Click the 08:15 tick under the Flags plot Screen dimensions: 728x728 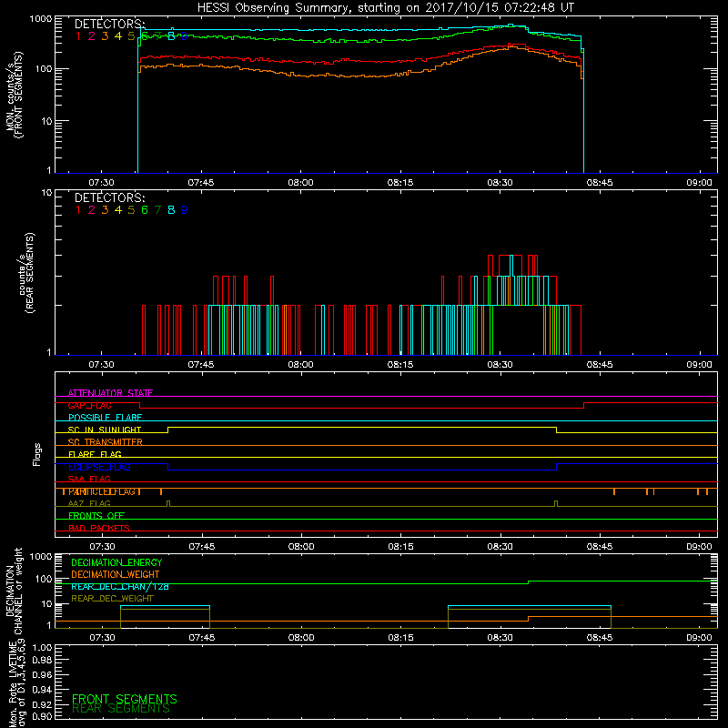(400, 547)
